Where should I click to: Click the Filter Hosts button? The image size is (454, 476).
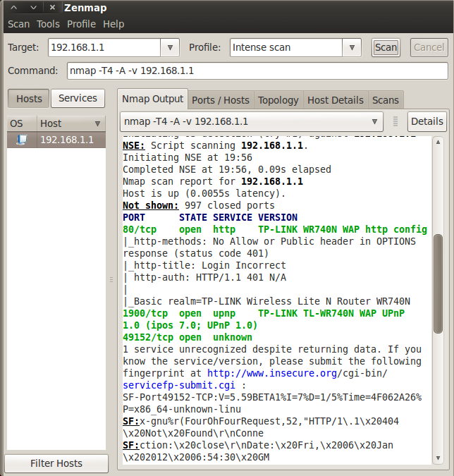coord(56,463)
